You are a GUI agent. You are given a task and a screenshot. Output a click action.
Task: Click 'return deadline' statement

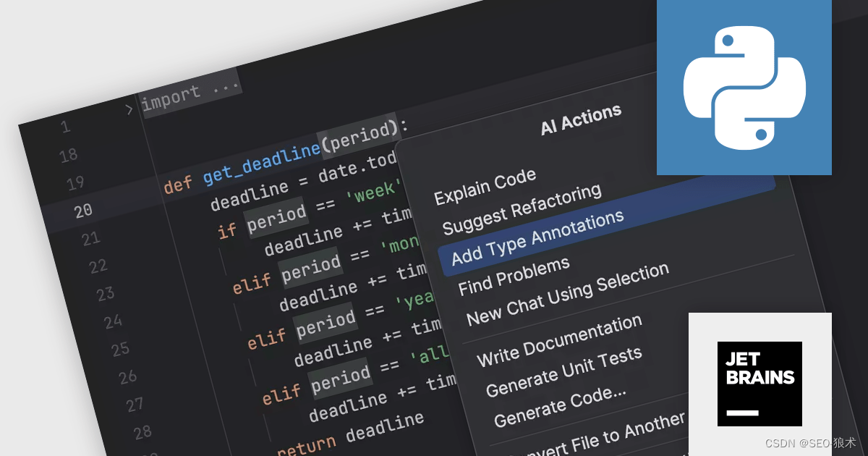[351, 434]
